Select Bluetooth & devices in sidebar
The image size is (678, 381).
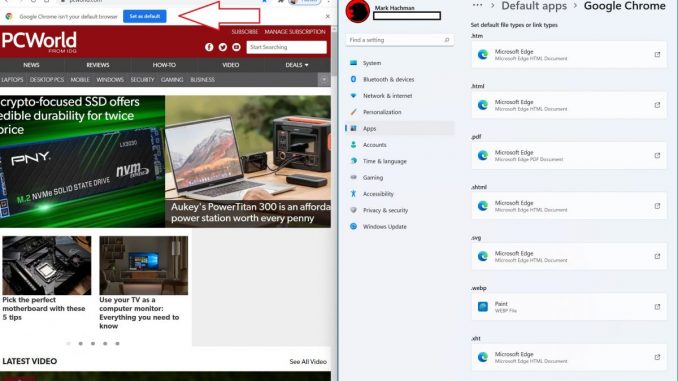click(388, 80)
